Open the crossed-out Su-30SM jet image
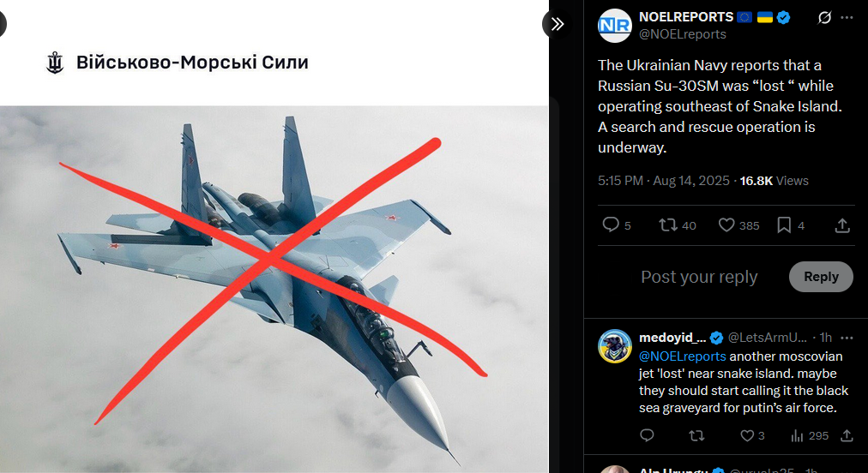Image resolution: width=868 pixels, height=473 pixels. point(274,289)
